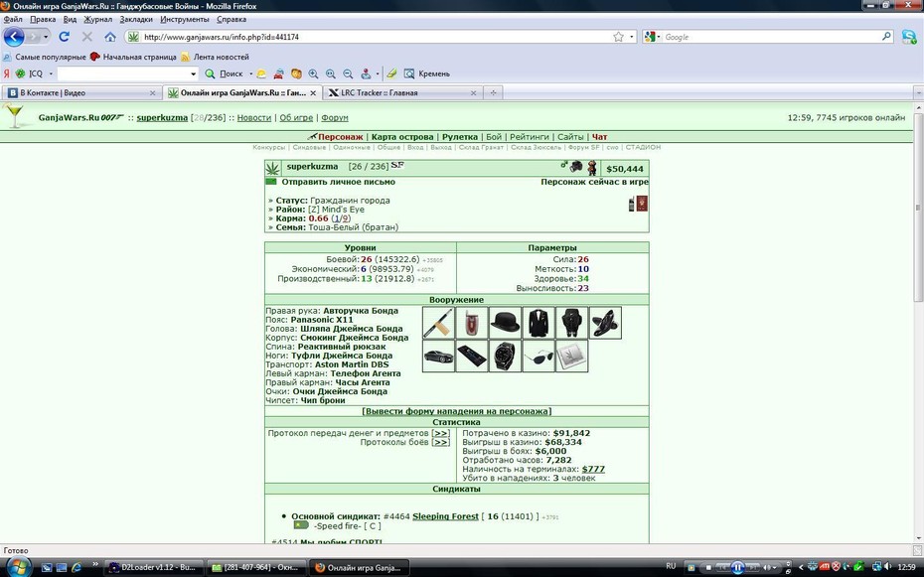Bookmark this page with the star icon

coord(618,37)
